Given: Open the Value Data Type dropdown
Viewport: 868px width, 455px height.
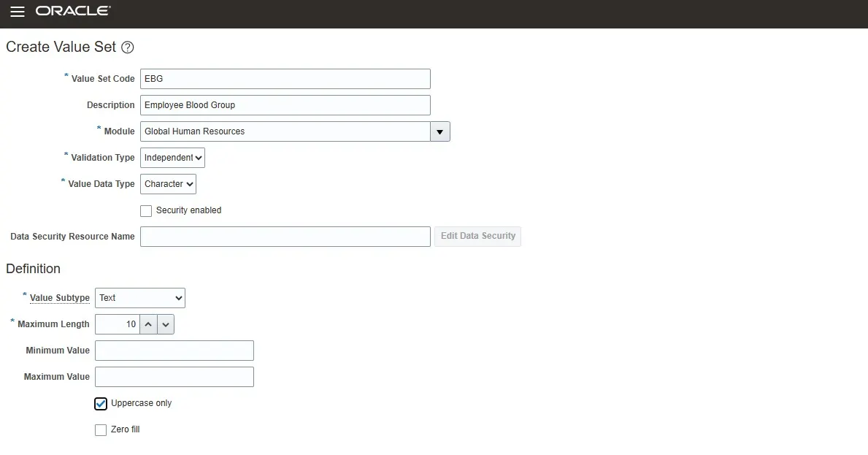Looking at the screenshot, I should [x=169, y=184].
